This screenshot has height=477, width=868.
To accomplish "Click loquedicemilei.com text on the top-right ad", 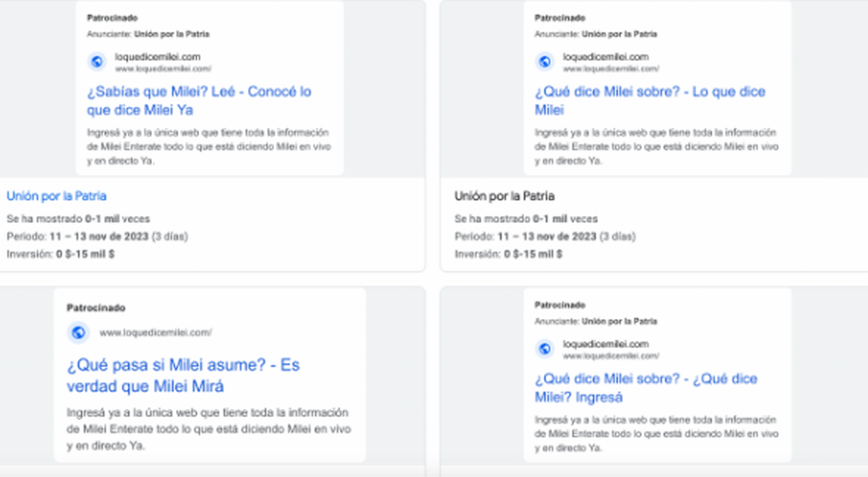I will [x=607, y=56].
